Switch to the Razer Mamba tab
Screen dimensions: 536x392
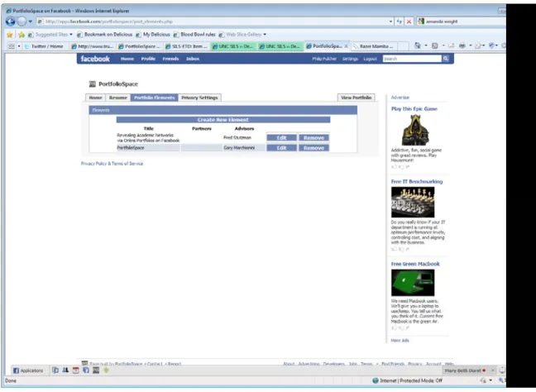point(373,46)
